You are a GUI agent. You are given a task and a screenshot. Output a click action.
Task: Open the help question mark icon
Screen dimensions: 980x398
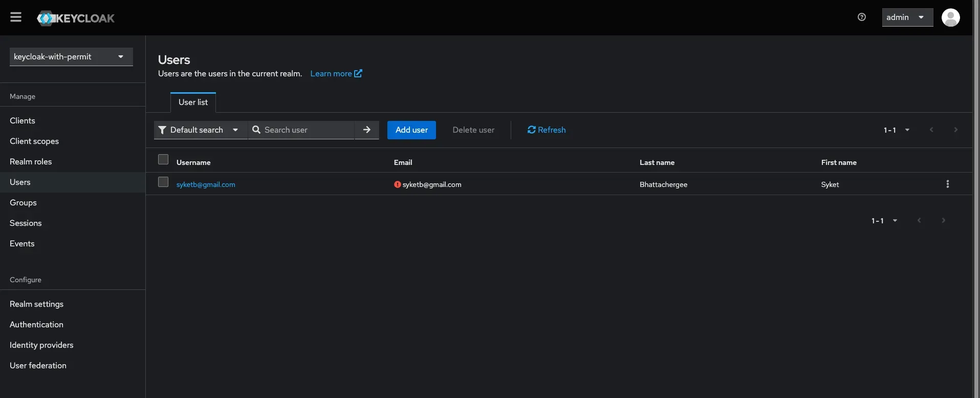pyautogui.click(x=862, y=17)
